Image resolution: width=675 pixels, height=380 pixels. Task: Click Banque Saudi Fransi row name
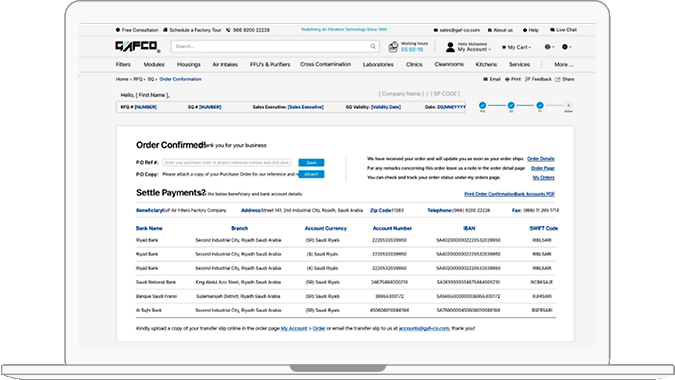coord(156,297)
